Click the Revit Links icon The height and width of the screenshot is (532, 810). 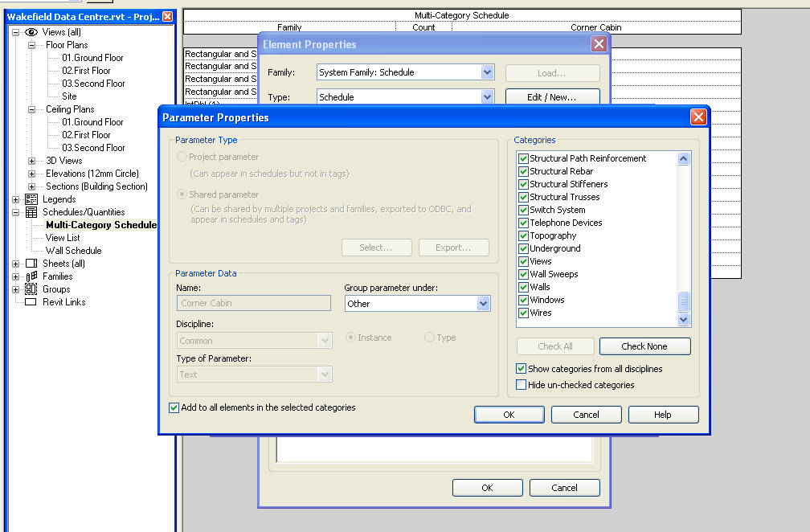[31, 302]
